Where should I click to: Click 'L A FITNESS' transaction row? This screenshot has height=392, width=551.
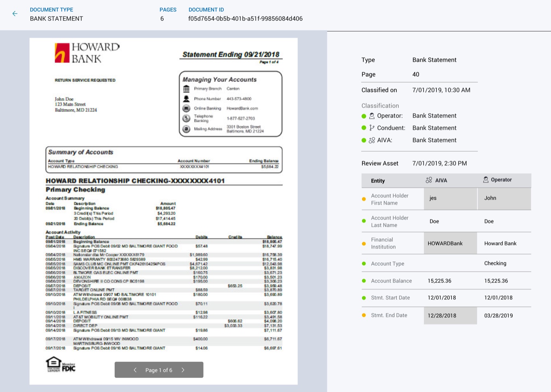(x=164, y=312)
